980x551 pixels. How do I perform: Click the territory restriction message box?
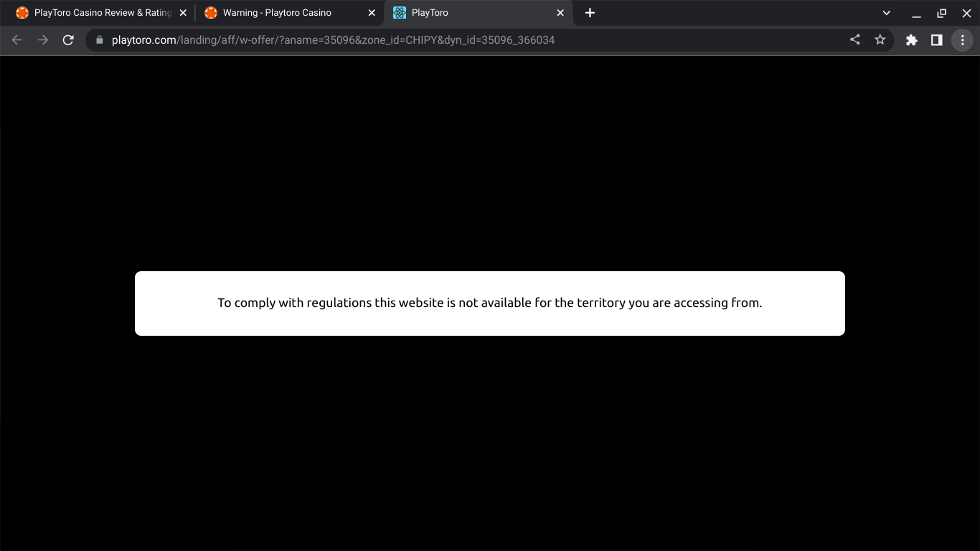(489, 303)
